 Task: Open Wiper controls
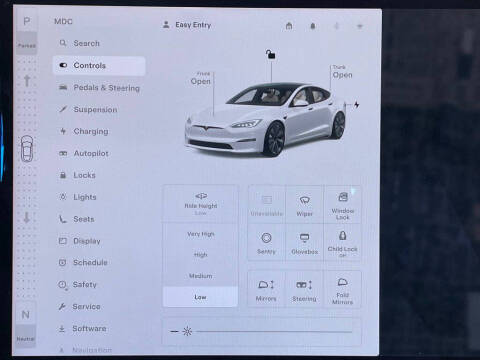(x=305, y=205)
